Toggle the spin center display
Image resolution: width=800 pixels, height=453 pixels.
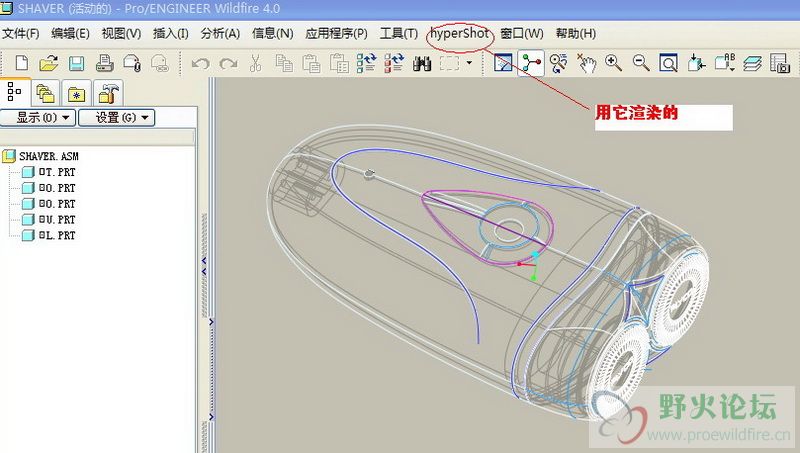531,63
